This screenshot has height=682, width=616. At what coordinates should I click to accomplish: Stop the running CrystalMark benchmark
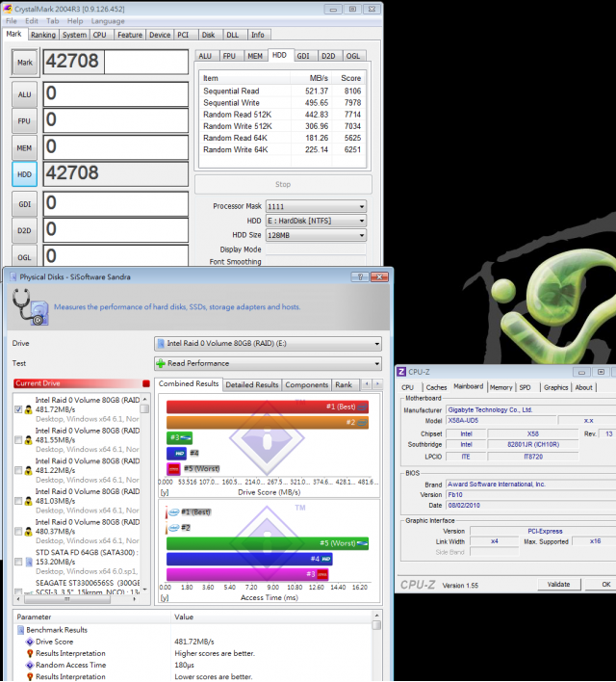point(283,184)
